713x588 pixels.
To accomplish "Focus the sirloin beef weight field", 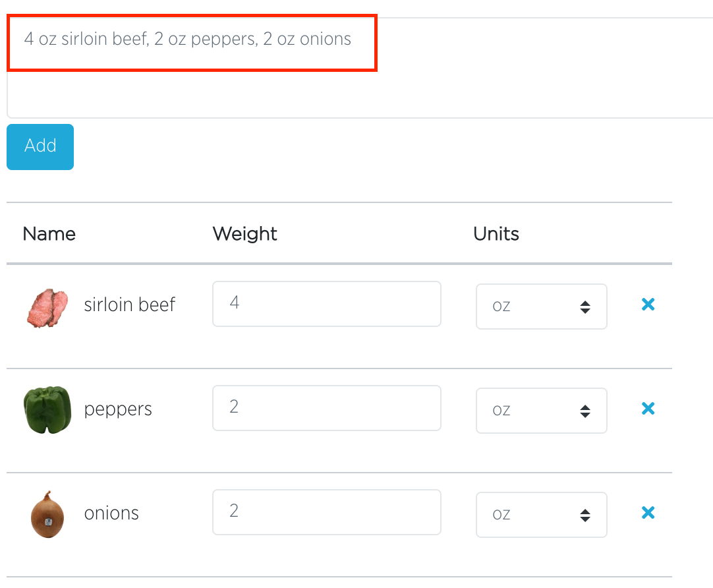I will pos(326,304).
